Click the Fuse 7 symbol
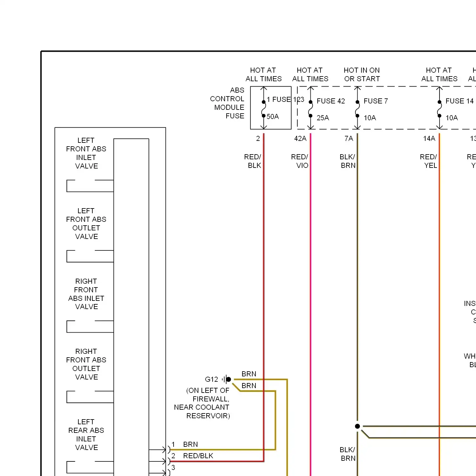The height and width of the screenshot is (476, 476). (x=357, y=108)
